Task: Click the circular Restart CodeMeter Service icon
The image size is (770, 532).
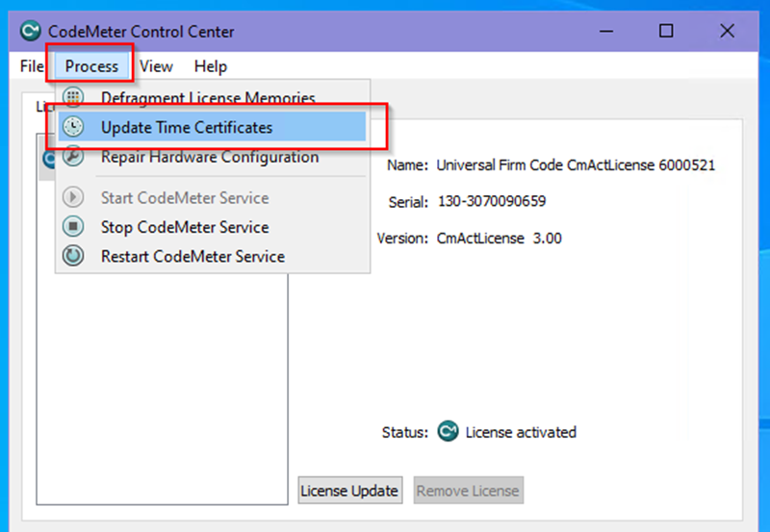Action: [73, 257]
